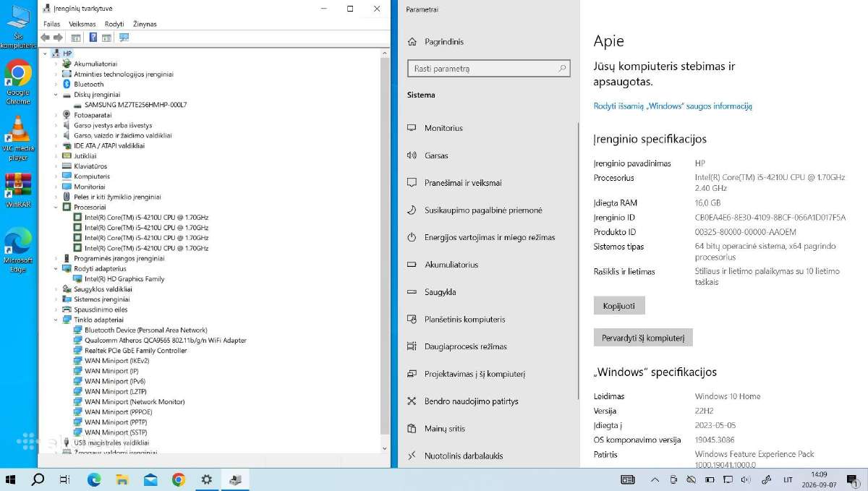Open the taskbar clock showing 14:09
Viewport: 868px width, 491px height.
click(x=819, y=479)
